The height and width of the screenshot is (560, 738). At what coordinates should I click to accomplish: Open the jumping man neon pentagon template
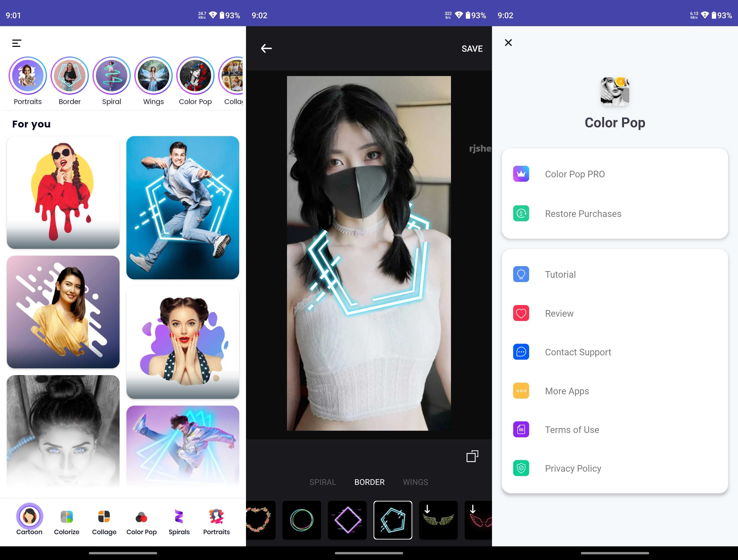tap(182, 207)
